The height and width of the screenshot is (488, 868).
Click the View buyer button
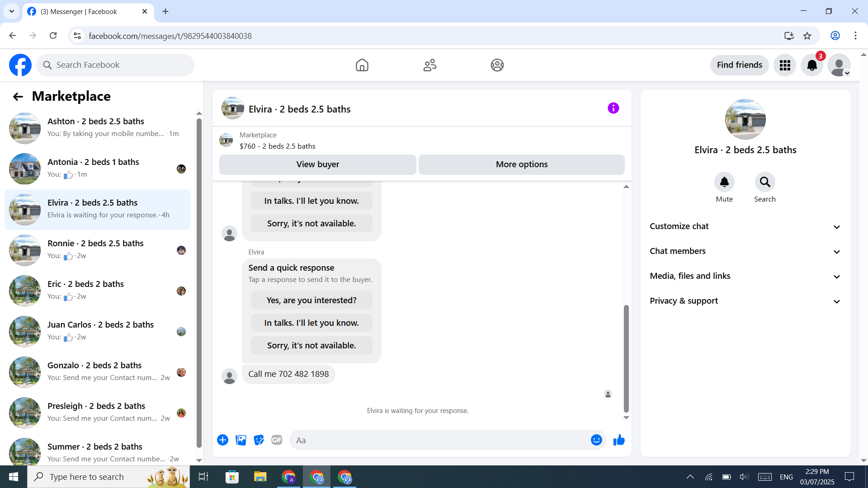[x=317, y=164]
